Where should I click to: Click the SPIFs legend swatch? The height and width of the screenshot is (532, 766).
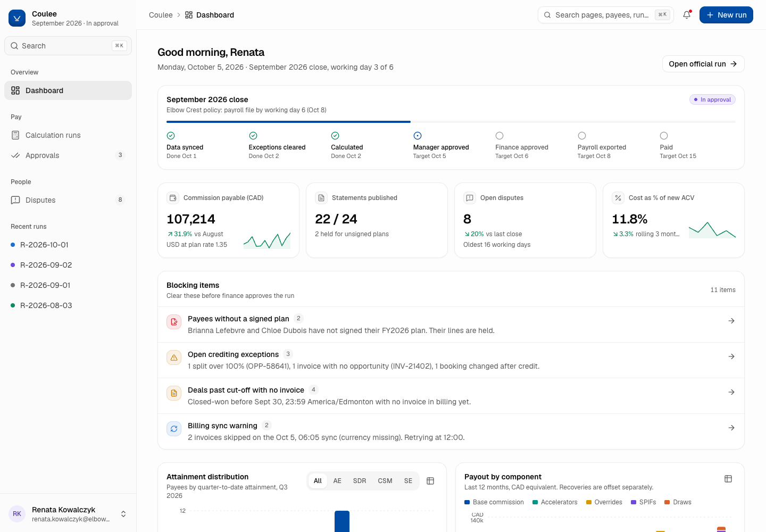(634, 502)
